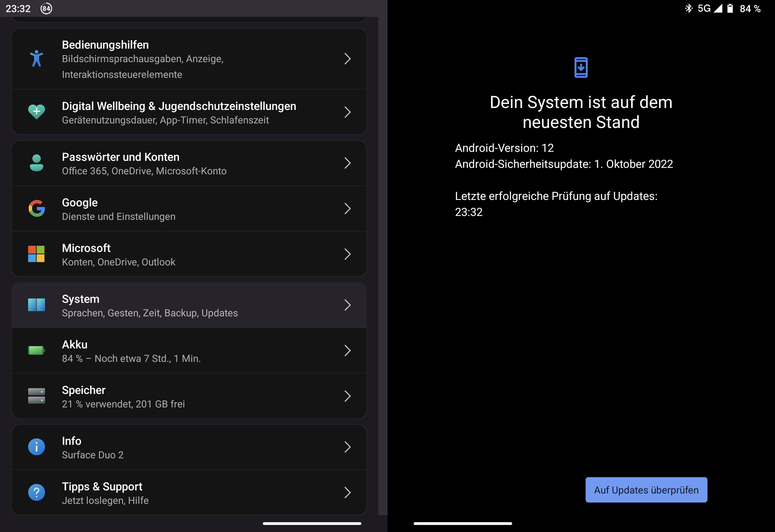Tap the system update download icon
This screenshot has width=775, height=532.
(581, 68)
